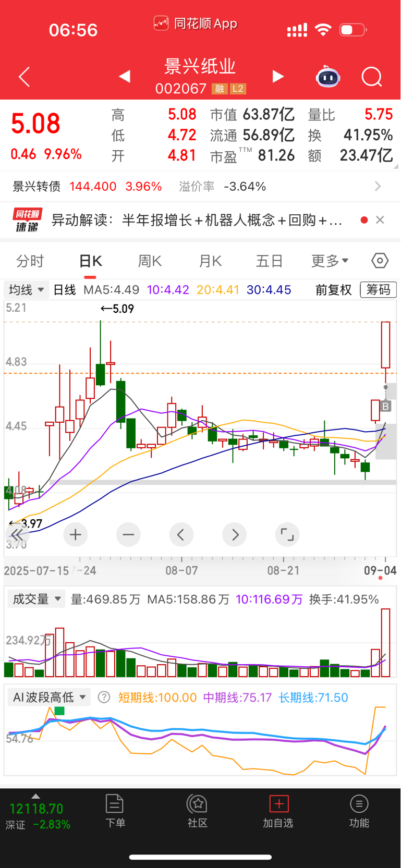Tap 中期线:75.17 indicator label

(x=237, y=698)
